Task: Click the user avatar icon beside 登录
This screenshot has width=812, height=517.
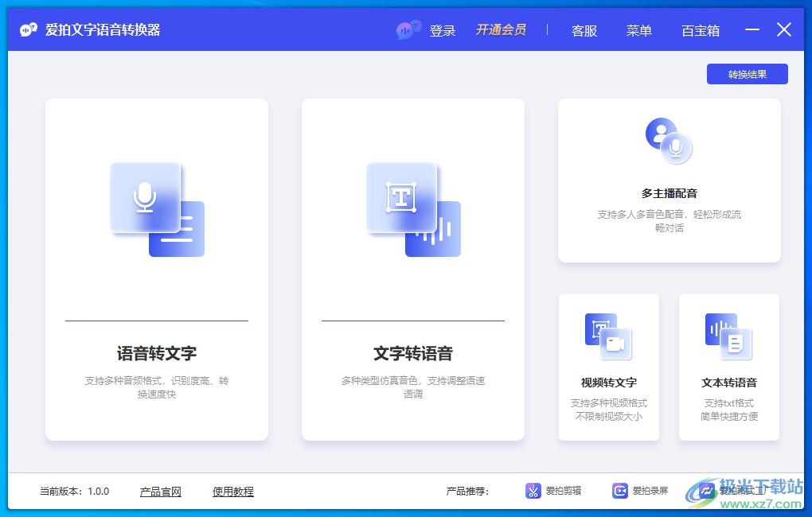Action: (408, 29)
